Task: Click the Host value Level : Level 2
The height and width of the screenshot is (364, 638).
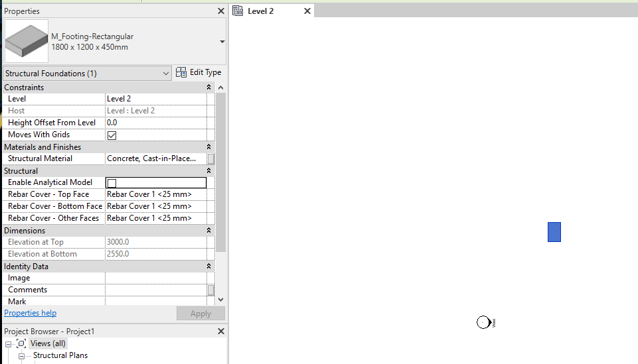Action: [156, 111]
